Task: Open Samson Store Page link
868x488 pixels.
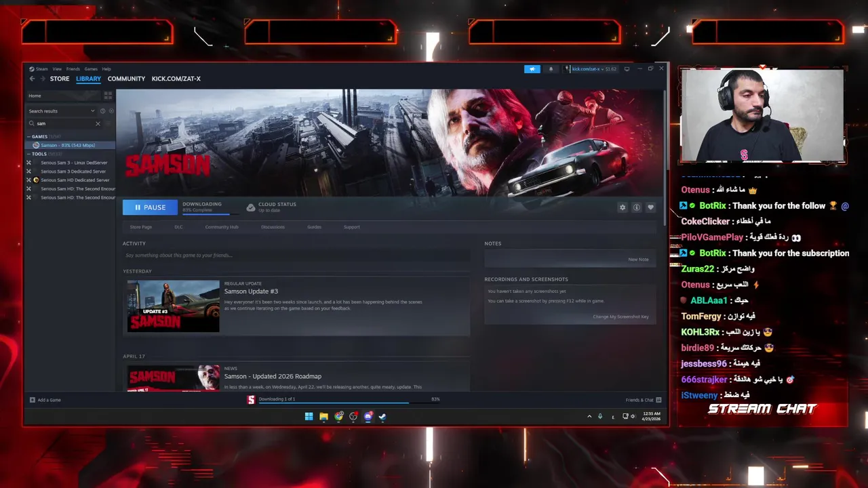Action: click(141, 227)
